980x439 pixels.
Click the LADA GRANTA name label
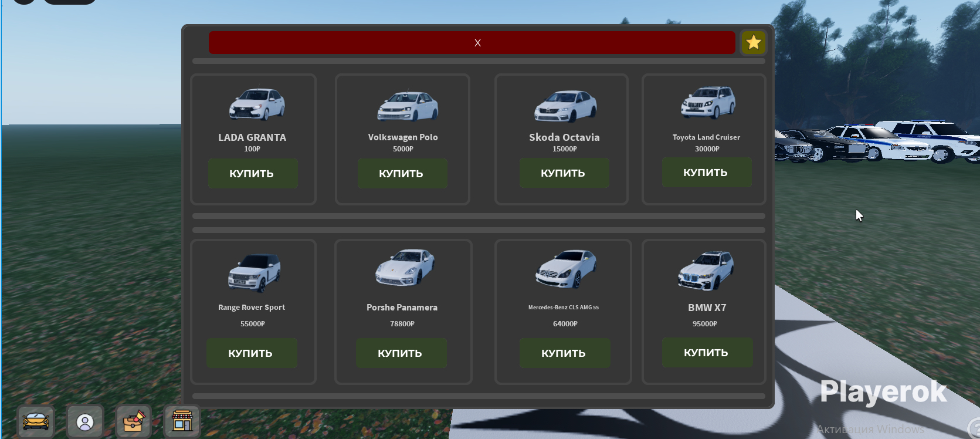(x=252, y=137)
